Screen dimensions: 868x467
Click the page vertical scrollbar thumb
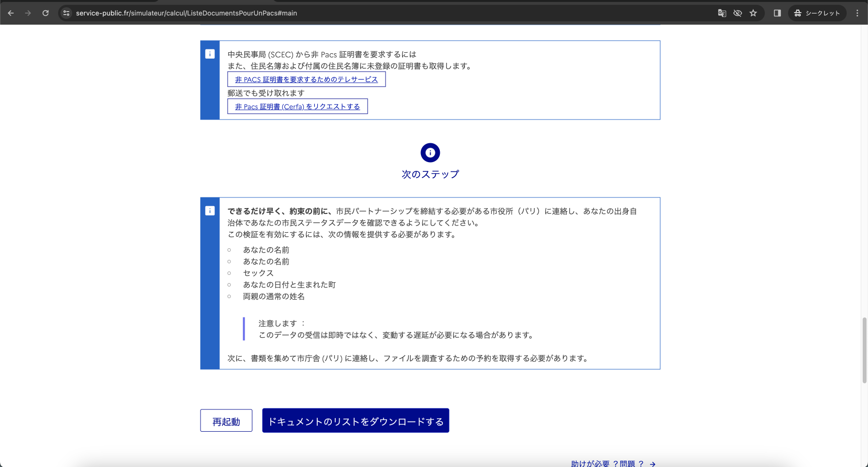(x=864, y=350)
